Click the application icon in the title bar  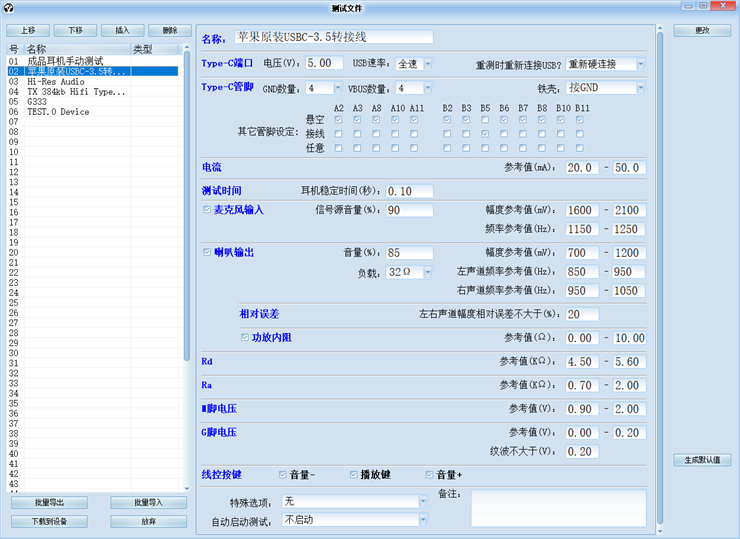tap(10, 6)
